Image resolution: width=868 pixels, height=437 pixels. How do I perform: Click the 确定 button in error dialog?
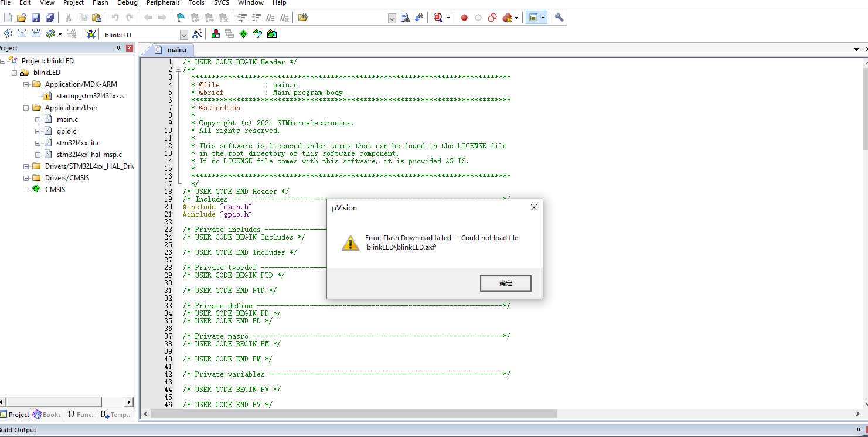point(505,284)
